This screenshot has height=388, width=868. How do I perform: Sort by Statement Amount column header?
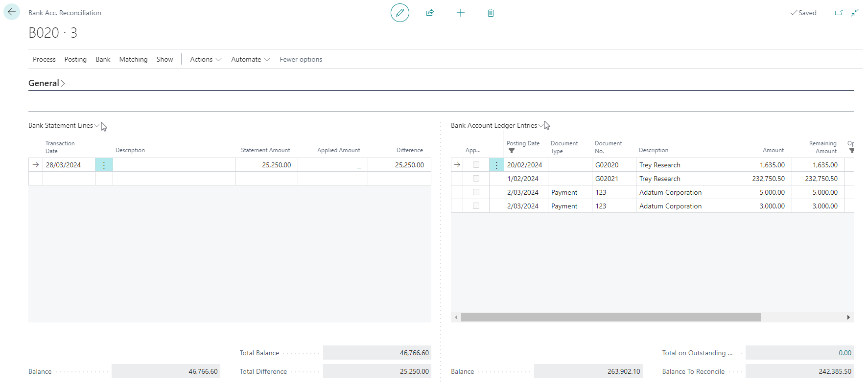265,150
